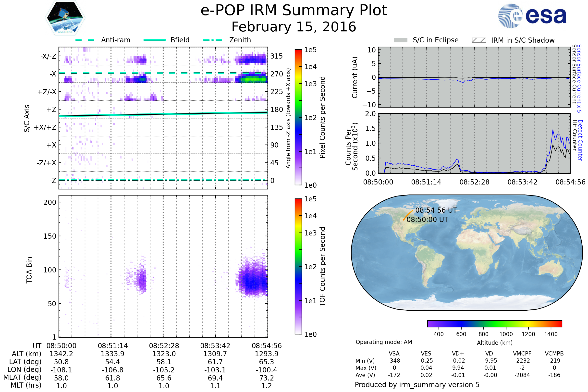Image resolution: width=588 pixels, height=392 pixels.
Task: Click the ESA logo
Action: pos(532,16)
